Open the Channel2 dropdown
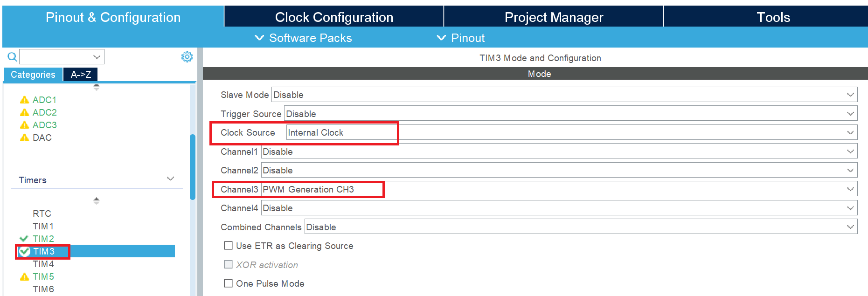Screen dimensions: 868x296 559,170
